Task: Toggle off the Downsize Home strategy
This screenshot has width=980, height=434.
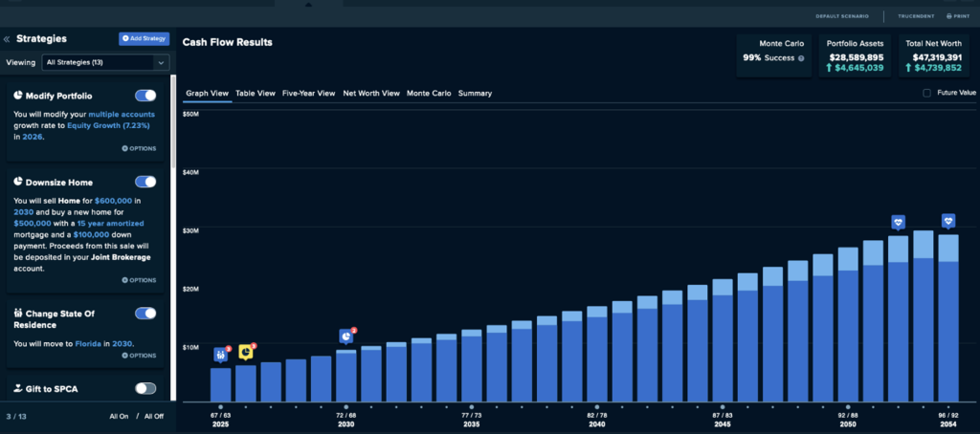Action: 145,182
